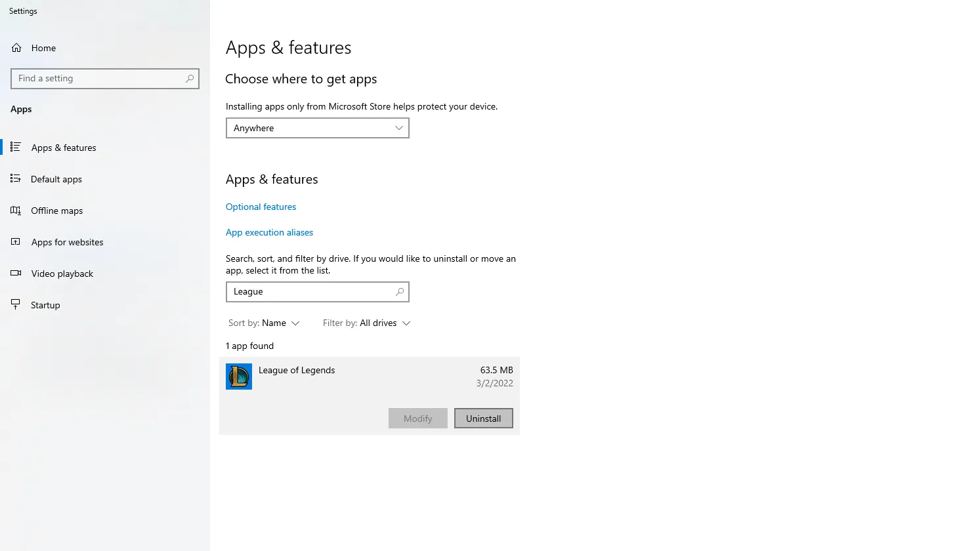
Task: Click the Default apps sidebar icon
Action: (x=16, y=178)
